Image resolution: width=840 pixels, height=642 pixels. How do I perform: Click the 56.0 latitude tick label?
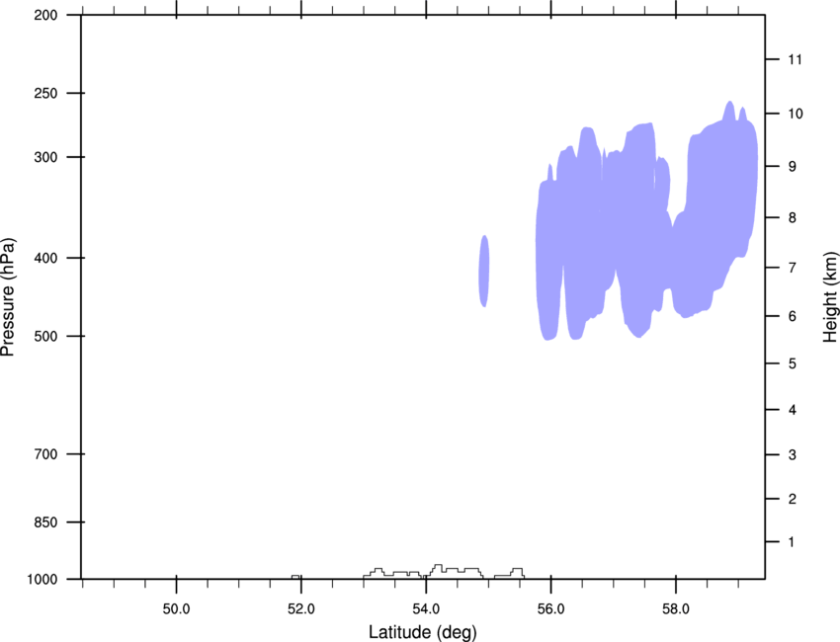pos(550,609)
